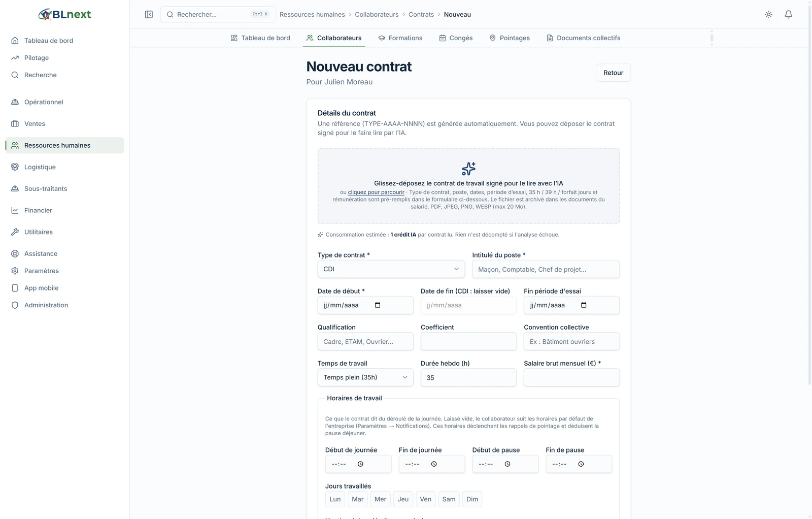Open Recherche in sidebar
The image size is (812, 519).
pyautogui.click(x=64, y=75)
